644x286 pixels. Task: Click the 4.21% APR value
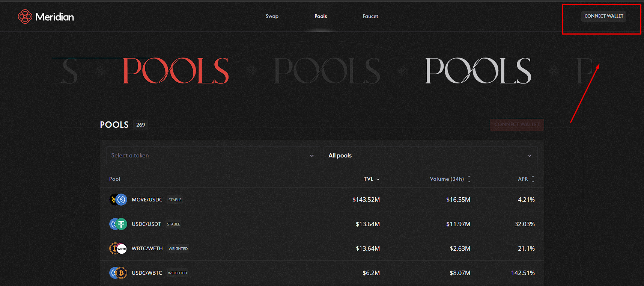pos(526,200)
